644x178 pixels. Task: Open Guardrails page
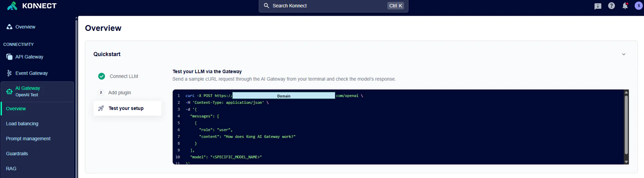click(17, 154)
